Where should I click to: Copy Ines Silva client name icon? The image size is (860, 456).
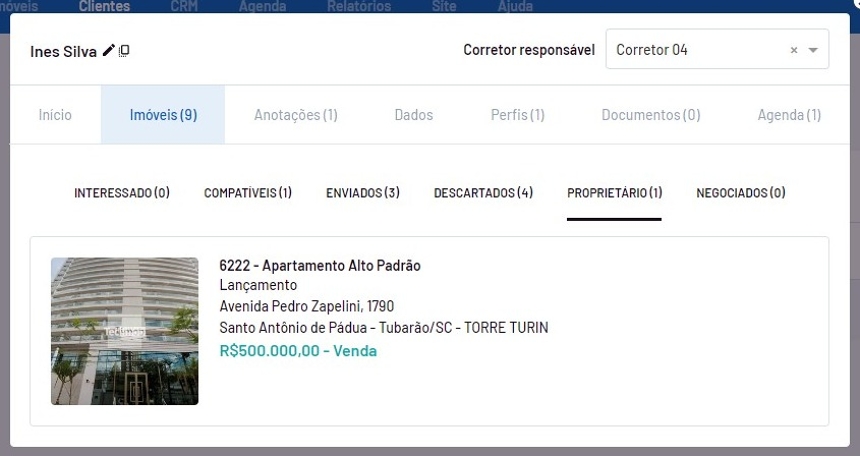(x=124, y=51)
